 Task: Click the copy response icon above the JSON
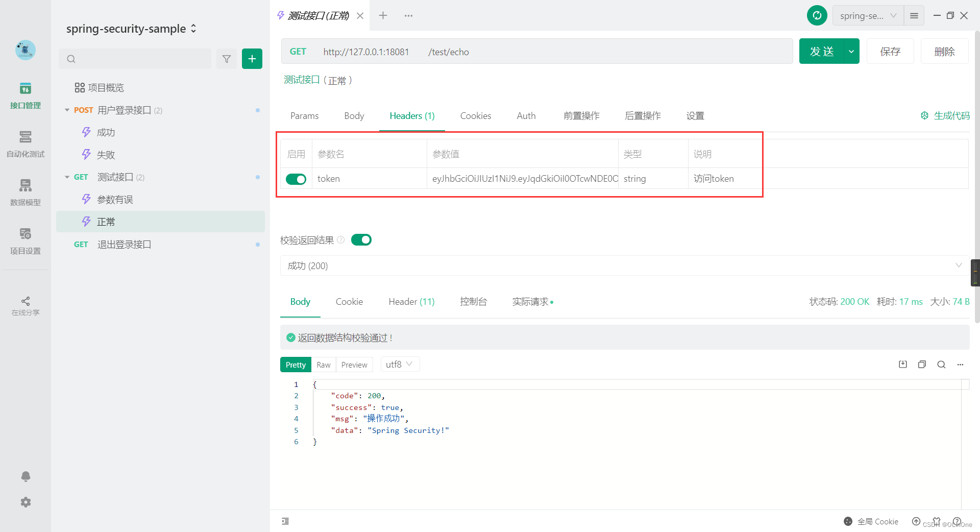922,364
